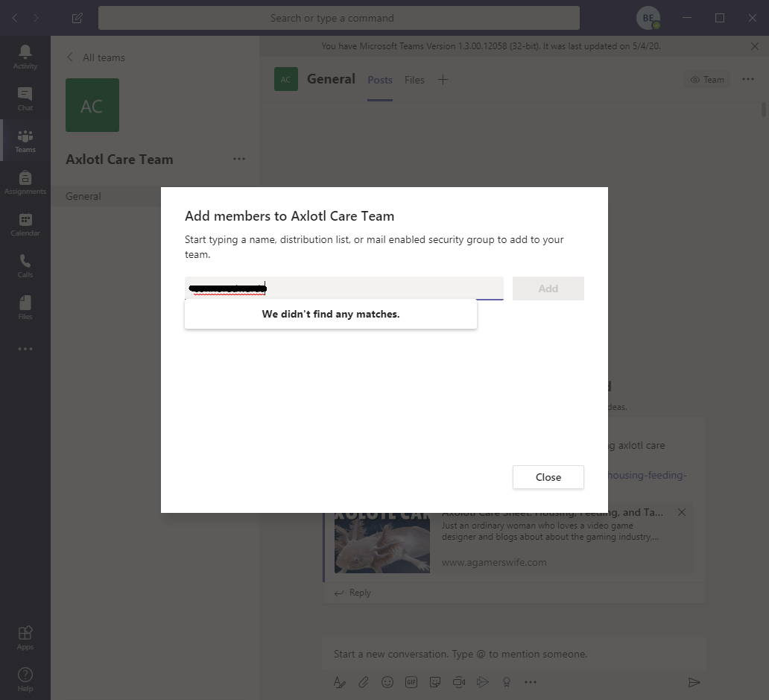Go back to All teams
Image resolution: width=769 pixels, height=700 pixels.
click(96, 57)
